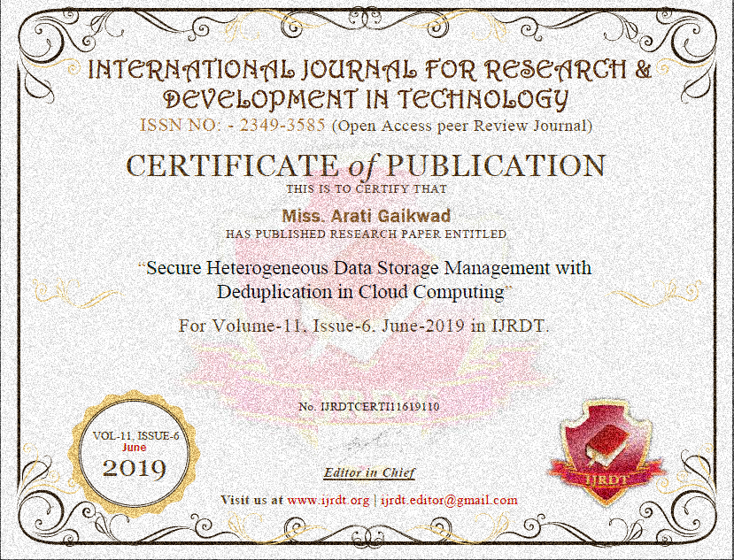Click the ISSN NO: - 2349-3585 text
The width and height of the screenshot is (734, 560).
click(233, 126)
